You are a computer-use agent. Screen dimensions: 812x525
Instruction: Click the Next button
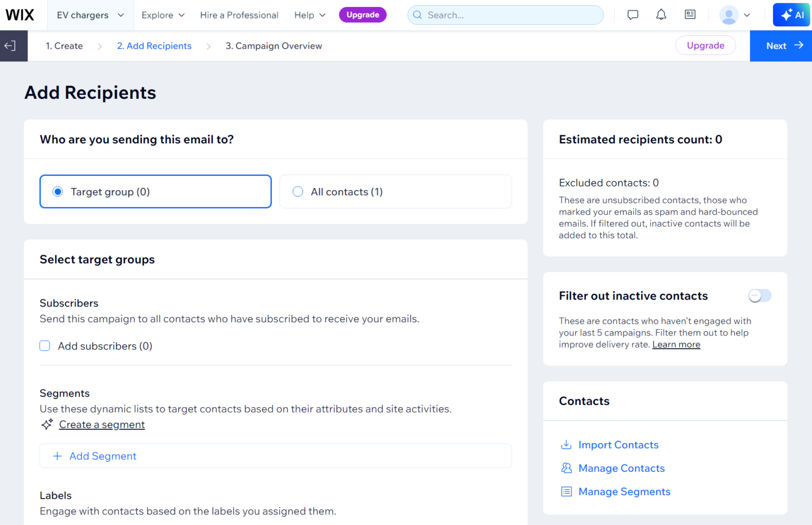tap(781, 46)
